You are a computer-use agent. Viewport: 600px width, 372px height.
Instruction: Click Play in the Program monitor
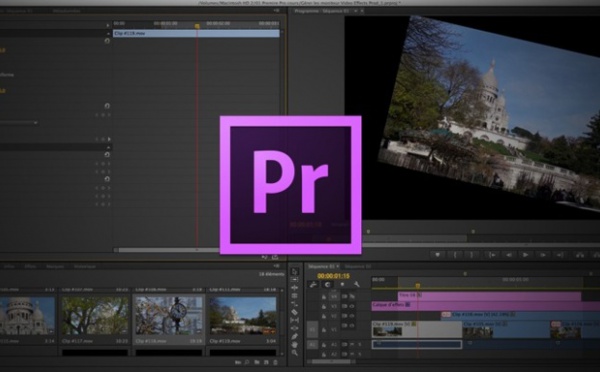(x=525, y=255)
